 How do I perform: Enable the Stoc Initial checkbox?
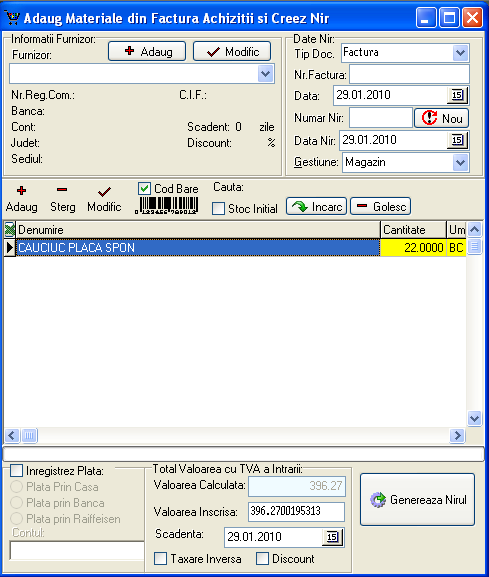pos(218,208)
